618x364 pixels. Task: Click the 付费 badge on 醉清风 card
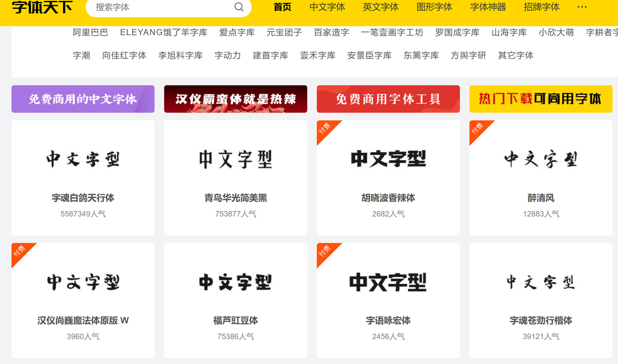tap(478, 128)
